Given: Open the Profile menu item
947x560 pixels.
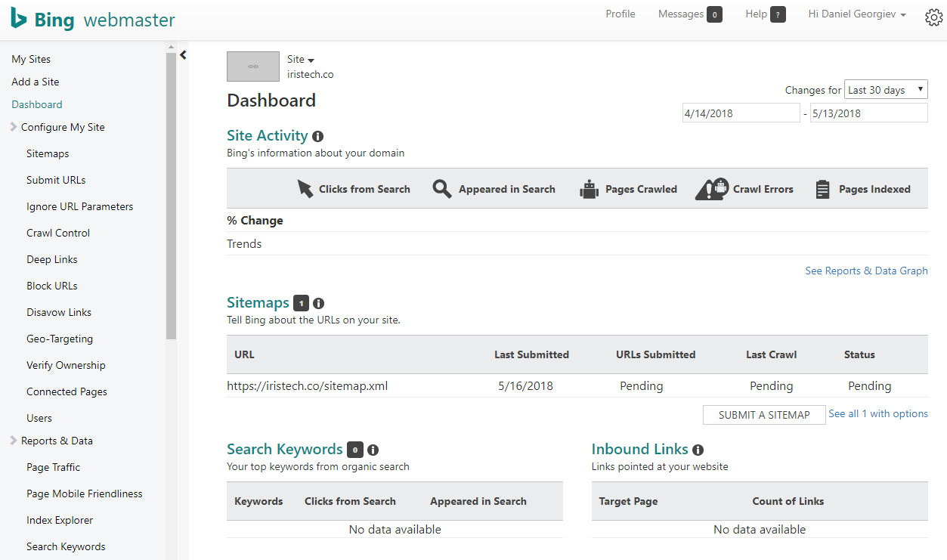Looking at the screenshot, I should tap(621, 14).
